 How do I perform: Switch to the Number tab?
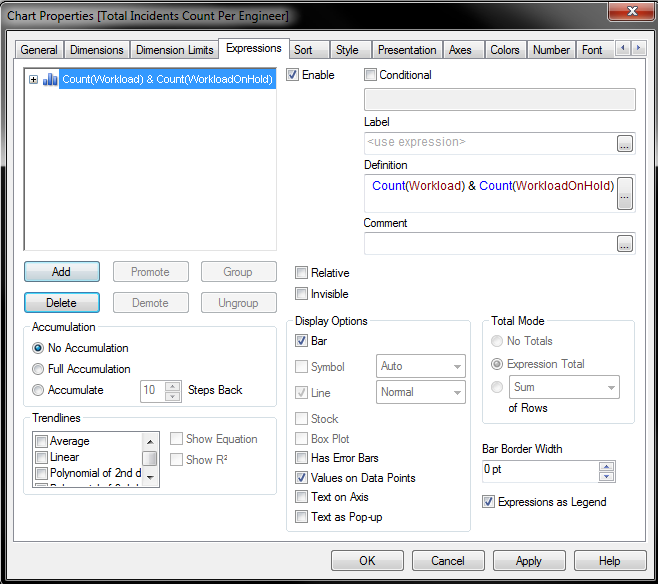[551, 50]
